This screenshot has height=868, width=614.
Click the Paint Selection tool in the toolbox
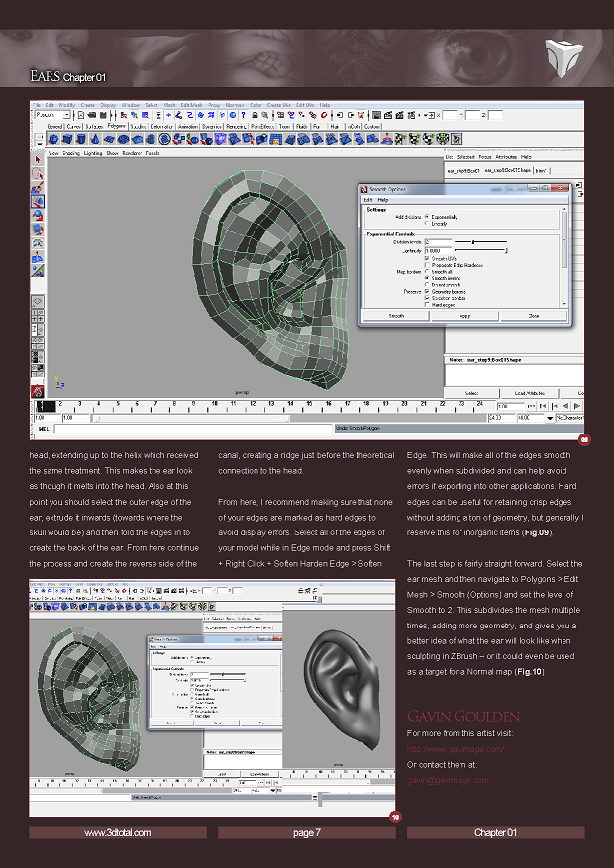(38, 187)
